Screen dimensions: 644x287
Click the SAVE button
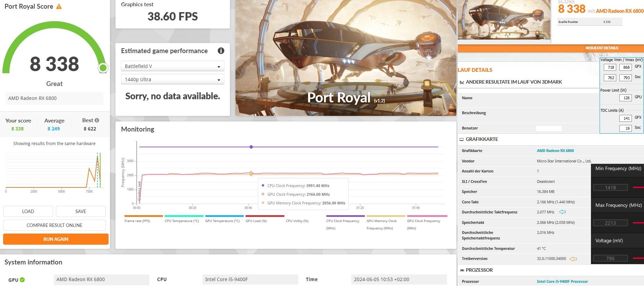point(81,211)
